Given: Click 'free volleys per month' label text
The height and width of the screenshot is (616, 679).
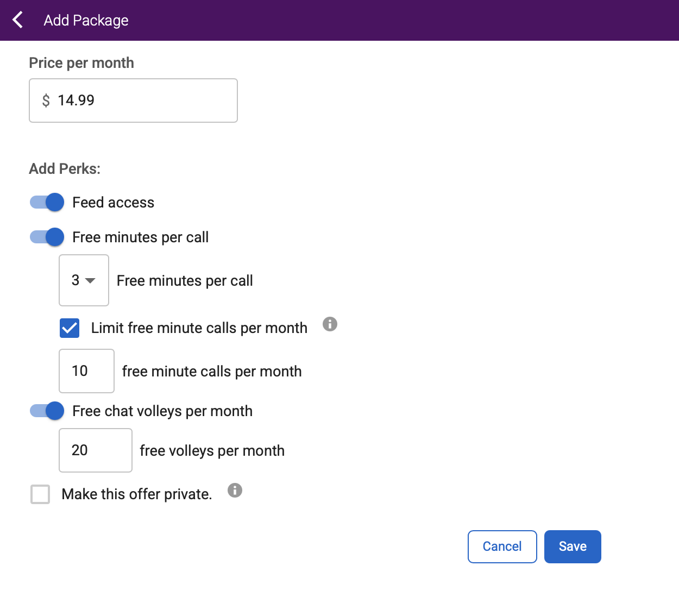Looking at the screenshot, I should click(x=212, y=451).
